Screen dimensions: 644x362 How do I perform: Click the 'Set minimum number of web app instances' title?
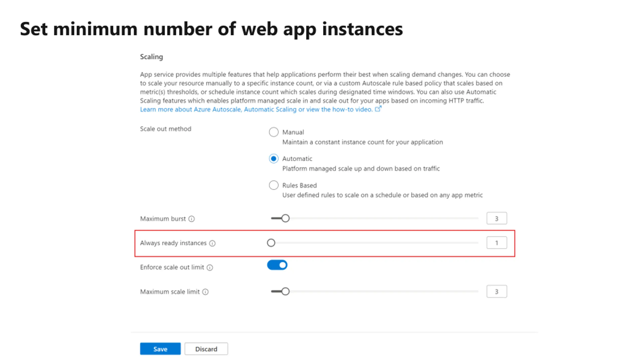[x=211, y=29]
